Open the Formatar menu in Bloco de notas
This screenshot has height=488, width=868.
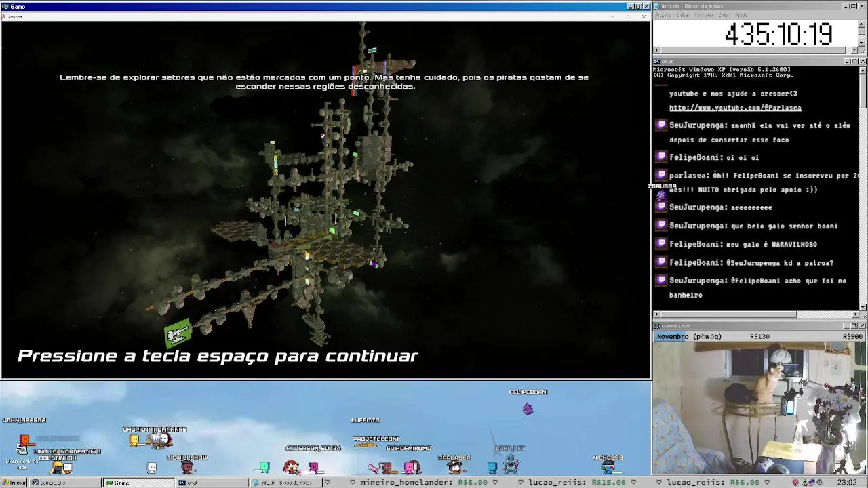point(704,15)
